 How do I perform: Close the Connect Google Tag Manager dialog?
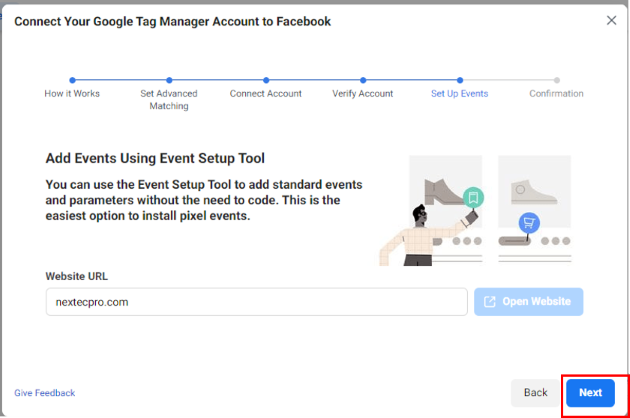(x=611, y=20)
